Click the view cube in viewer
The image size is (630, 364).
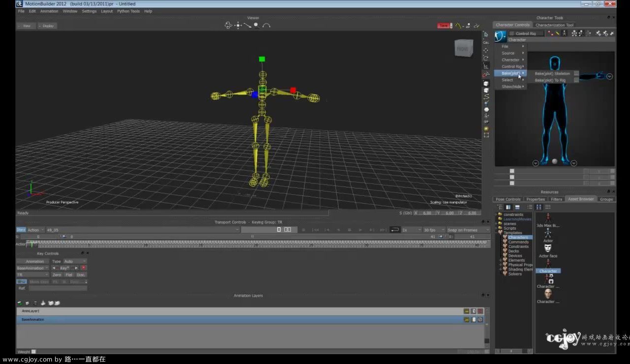pos(463,48)
